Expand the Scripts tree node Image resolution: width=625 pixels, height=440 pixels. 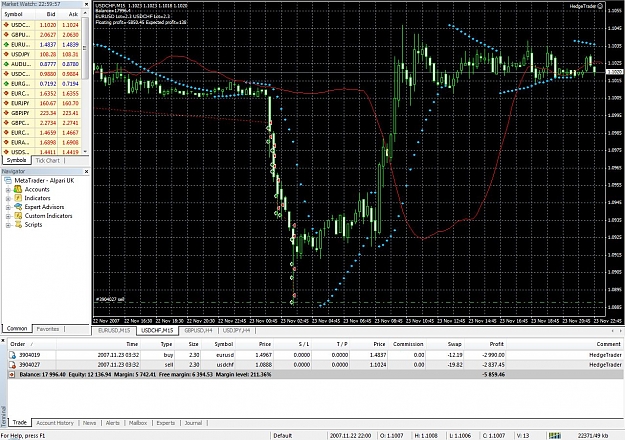coord(8,225)
